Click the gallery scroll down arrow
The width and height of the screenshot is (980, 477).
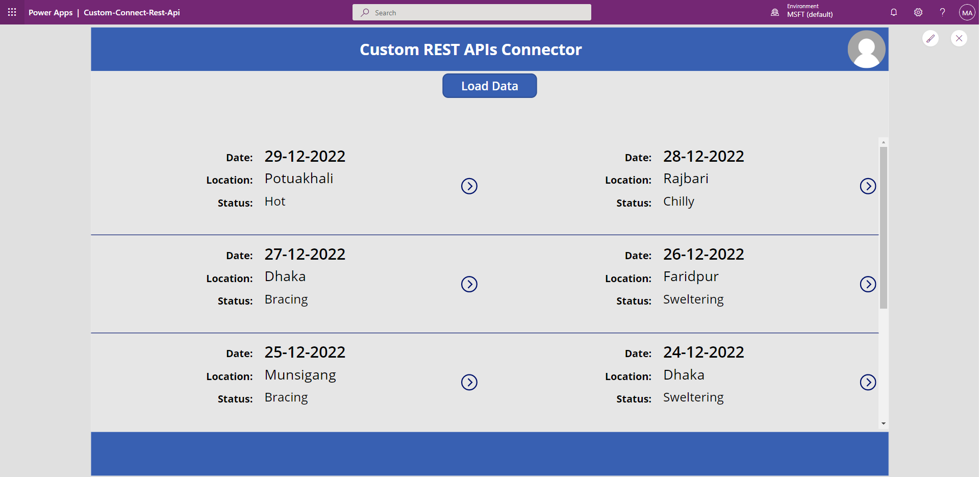click(x=883, y=423)
